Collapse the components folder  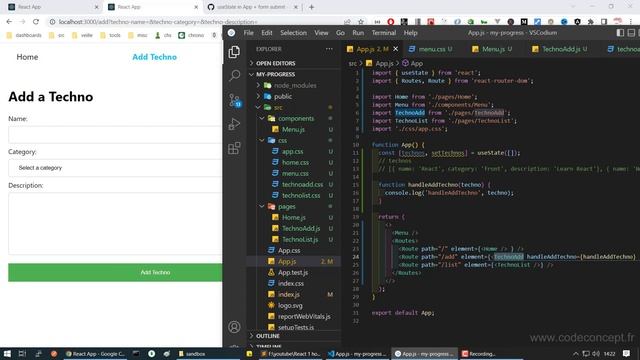tap(294, 118)
